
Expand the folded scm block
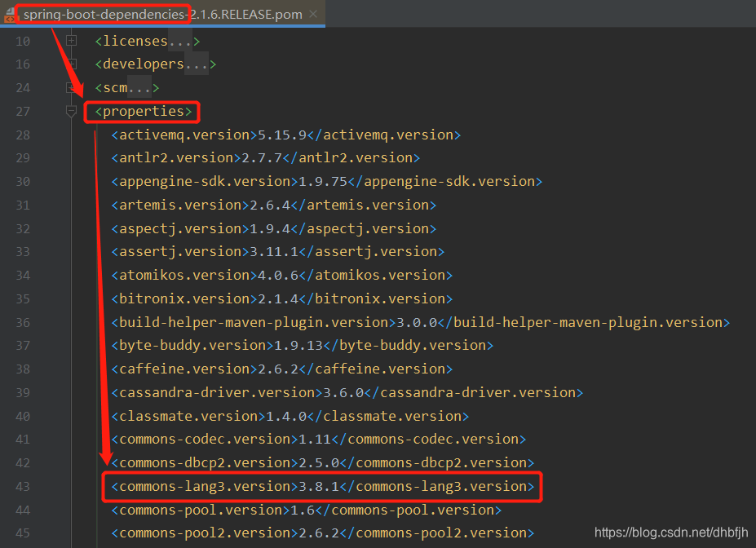pyautogui.click(x=71, y=87)
